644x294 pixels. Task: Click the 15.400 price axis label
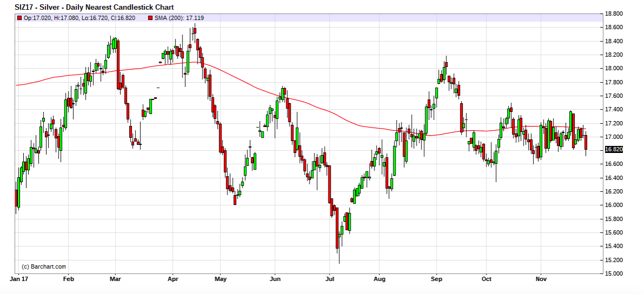coord(614,246)
